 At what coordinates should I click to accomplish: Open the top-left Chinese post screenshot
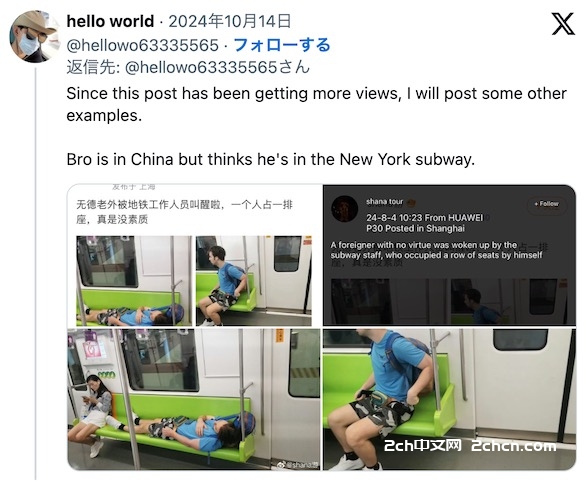point(195,255)
